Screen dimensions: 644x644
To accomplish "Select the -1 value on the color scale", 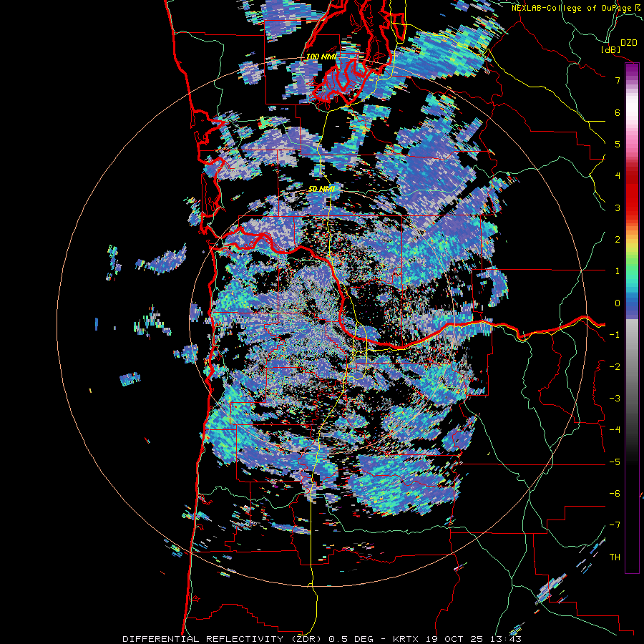I will (x=615, y=335).
